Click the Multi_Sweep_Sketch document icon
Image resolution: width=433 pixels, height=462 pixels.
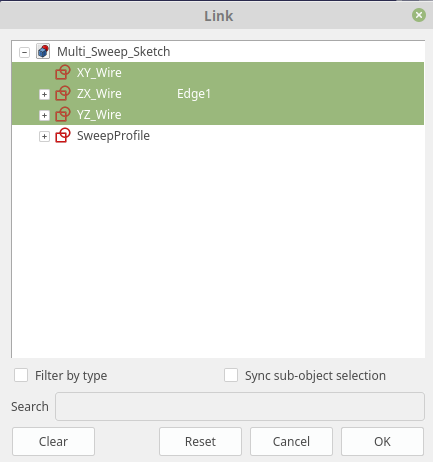point(43,51)
